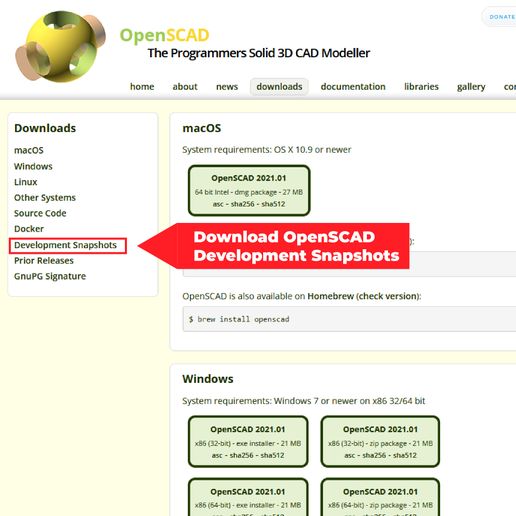The image size is (516, 516).
Task: Open the documentation page
Action: (353, 87)
